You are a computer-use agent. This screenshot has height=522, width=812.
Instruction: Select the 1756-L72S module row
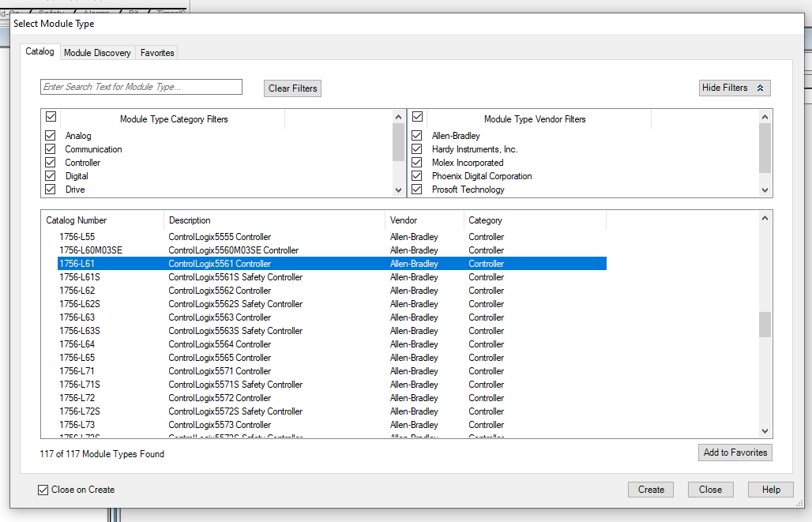coord(332,412)
